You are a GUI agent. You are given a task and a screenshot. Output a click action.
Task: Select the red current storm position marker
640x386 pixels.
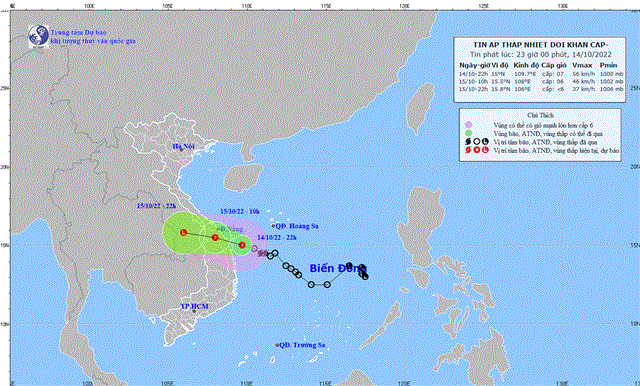pyautogui.click(x=242, y=245)
